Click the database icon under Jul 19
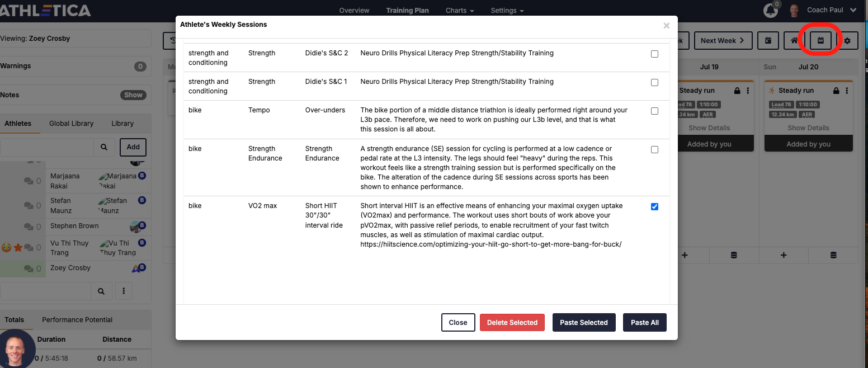 point(734,255)
